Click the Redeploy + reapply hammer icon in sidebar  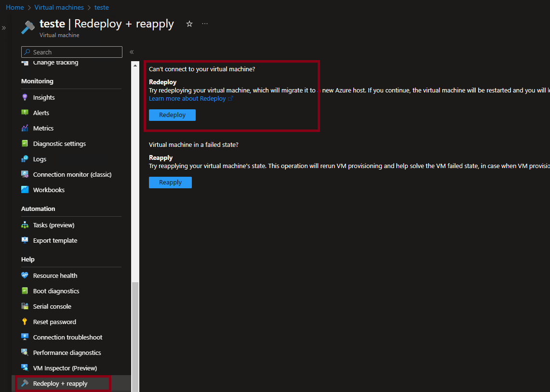(25, 383)
